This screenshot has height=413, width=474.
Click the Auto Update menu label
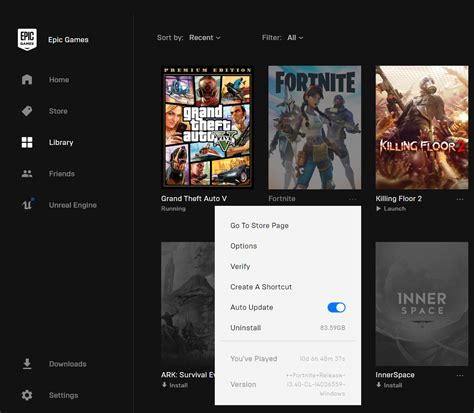252,307
